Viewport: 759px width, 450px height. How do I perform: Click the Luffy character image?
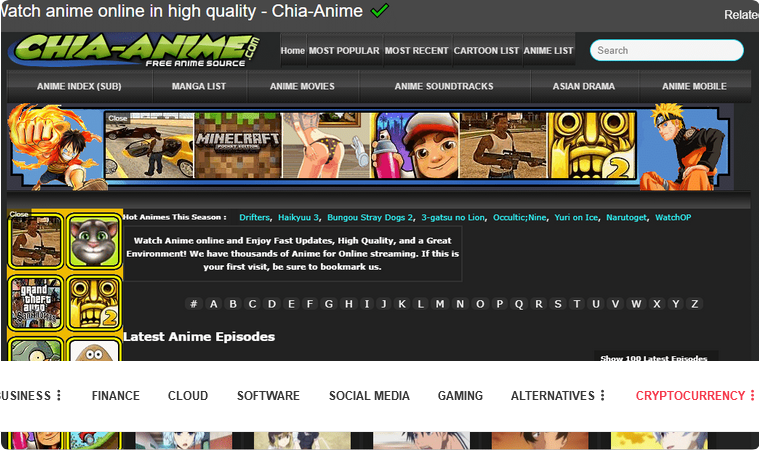pyautogui.click(x=56, y=147)
